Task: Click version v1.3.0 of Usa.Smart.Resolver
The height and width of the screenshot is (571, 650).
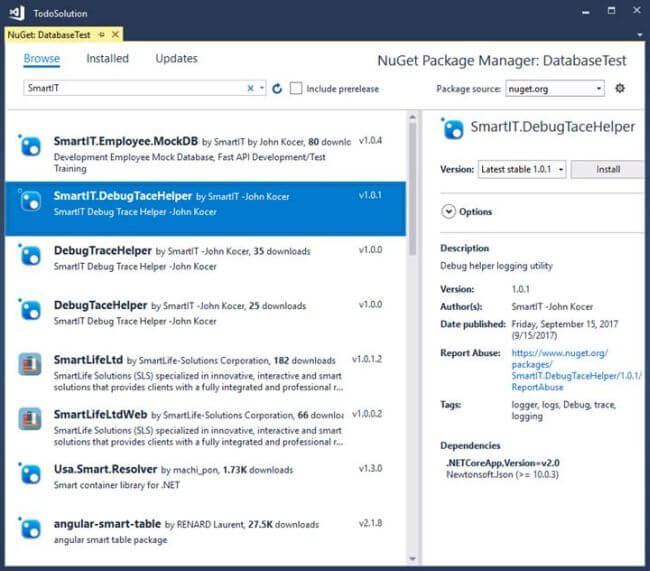Action: point(371,469)
